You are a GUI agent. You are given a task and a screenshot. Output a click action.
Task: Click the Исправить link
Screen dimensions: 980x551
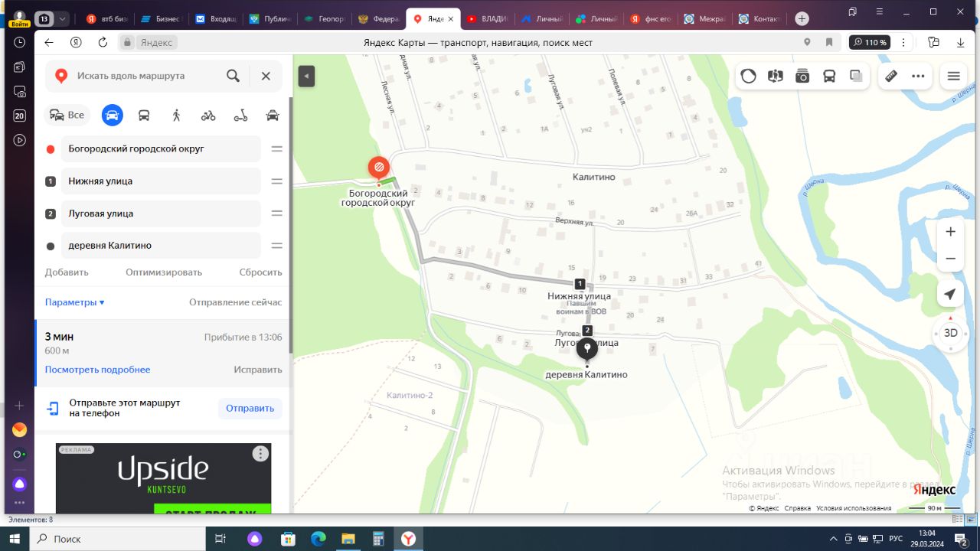click(x=258, y=370)
